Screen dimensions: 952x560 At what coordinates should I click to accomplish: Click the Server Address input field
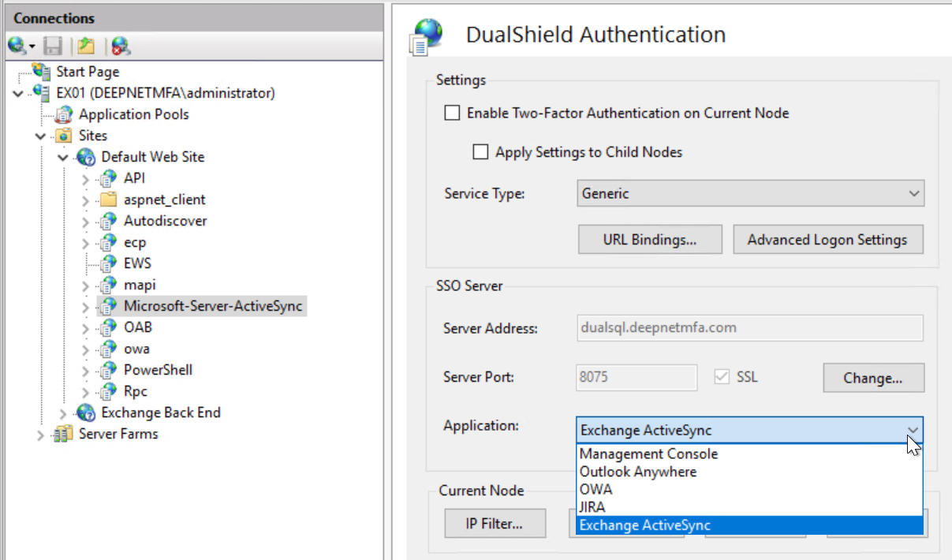(749, 327)
